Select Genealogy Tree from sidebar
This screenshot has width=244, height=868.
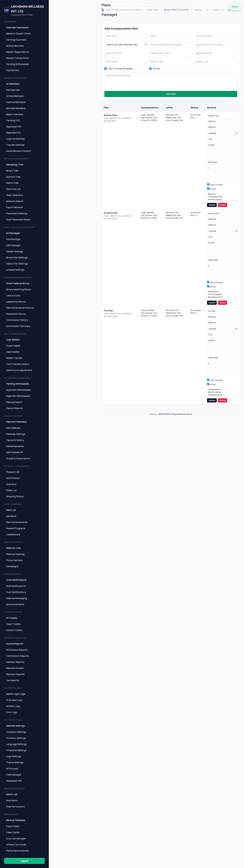tap(14, 165)
